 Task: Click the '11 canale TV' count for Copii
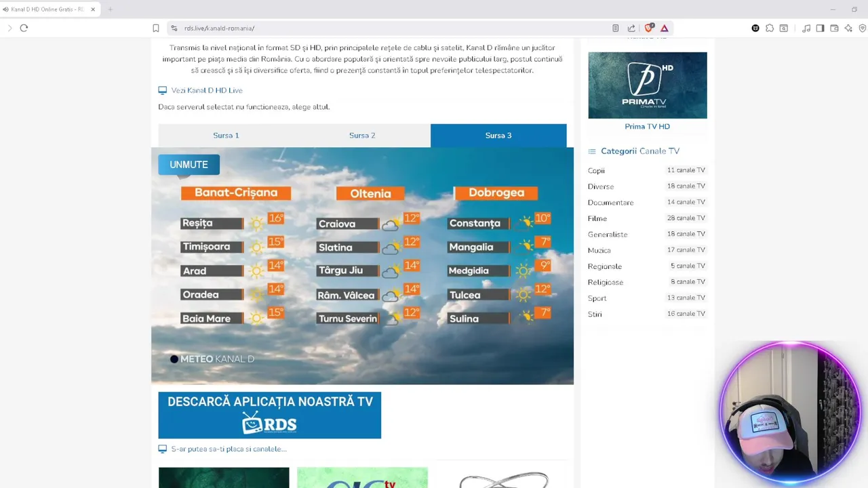pos(686,170)
